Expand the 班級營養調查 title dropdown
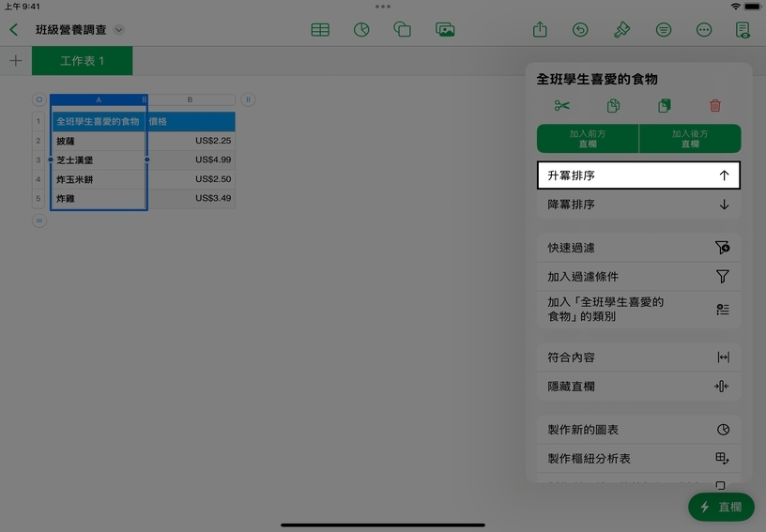Viewport: 766px width, 532px height. [x=119, y=30]
